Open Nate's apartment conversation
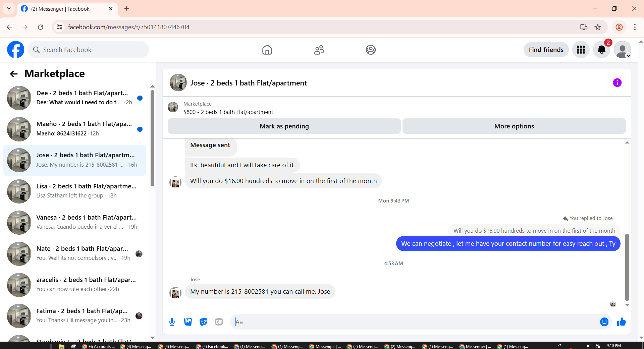 pyautogui.click(x=74, y=254)
